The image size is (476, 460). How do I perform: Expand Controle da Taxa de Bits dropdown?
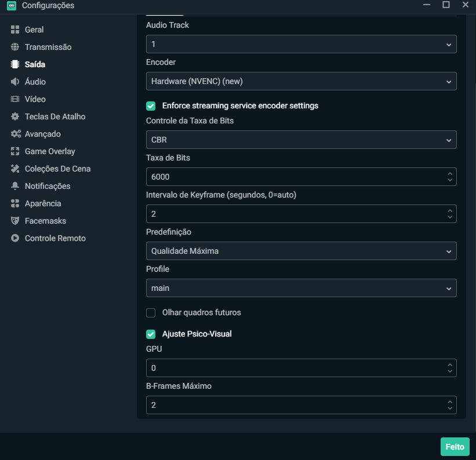301,140
